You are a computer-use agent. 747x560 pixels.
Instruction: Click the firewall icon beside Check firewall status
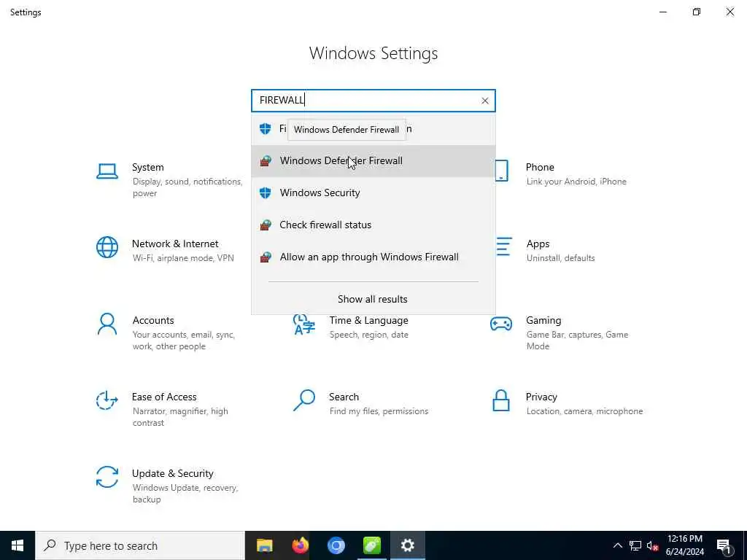pyautogui.click(x=266, y=225)
